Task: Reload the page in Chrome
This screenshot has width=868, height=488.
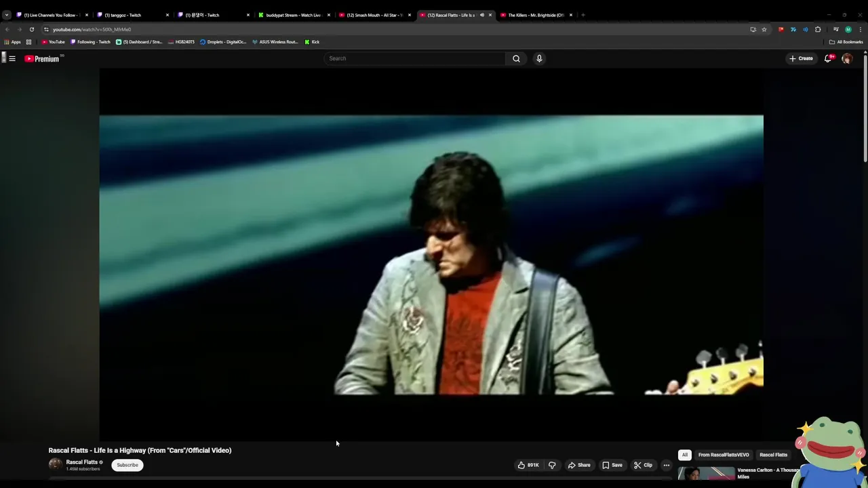Action: point(31,29)
